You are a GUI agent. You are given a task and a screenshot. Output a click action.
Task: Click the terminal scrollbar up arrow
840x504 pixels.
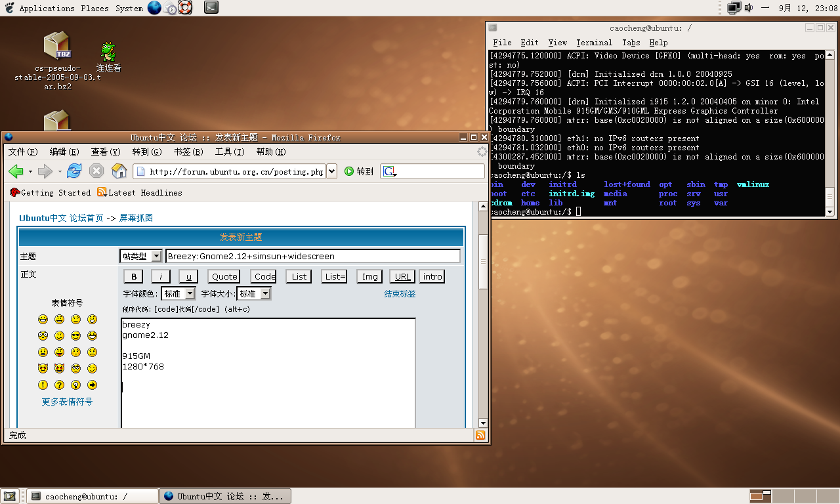click(829, 55)
